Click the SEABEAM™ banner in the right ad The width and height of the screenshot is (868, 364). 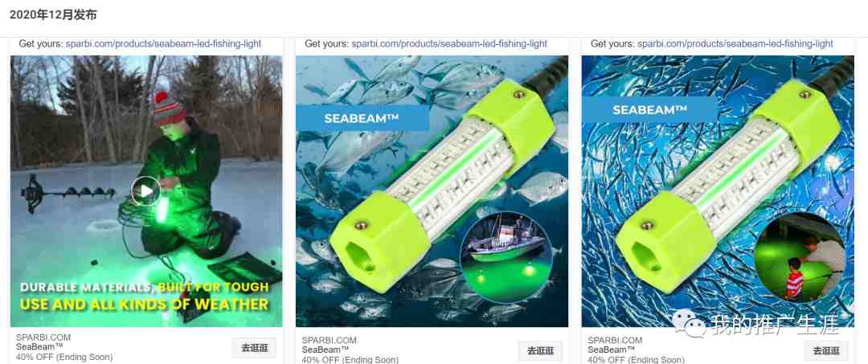(649, 110)
